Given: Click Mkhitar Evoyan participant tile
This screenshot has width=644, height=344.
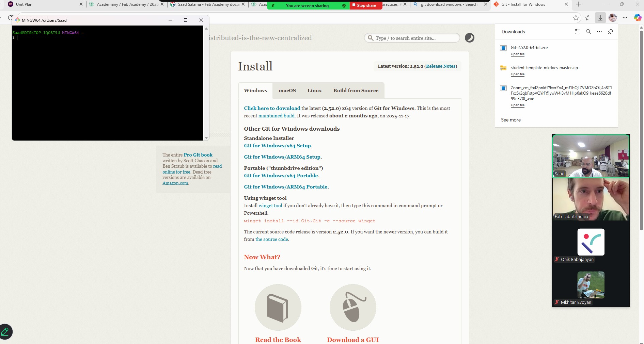Looking at the screenshot, I should [591, 285].
